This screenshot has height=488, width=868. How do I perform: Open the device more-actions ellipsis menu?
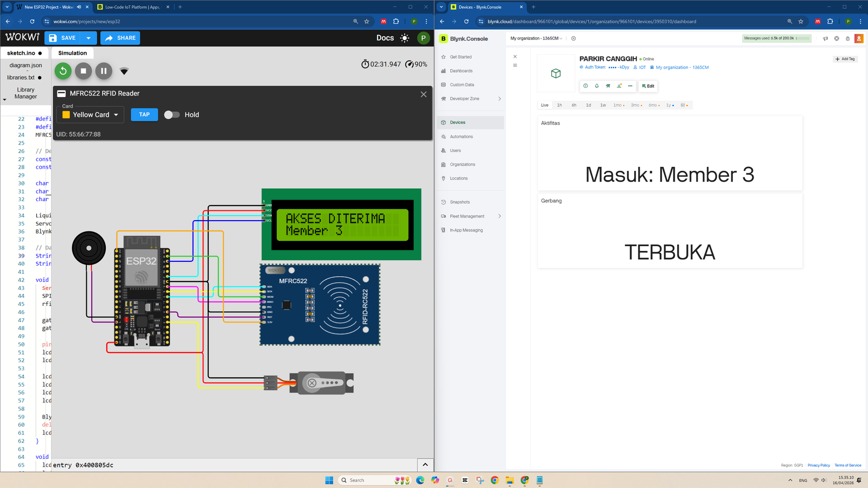pyautogui.click(x=630, y=86)
